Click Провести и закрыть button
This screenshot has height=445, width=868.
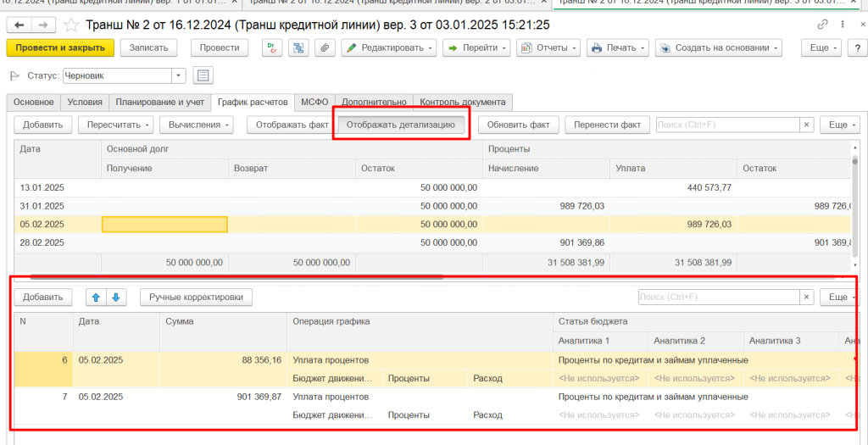pyautogui.click(x=60, y=47)
